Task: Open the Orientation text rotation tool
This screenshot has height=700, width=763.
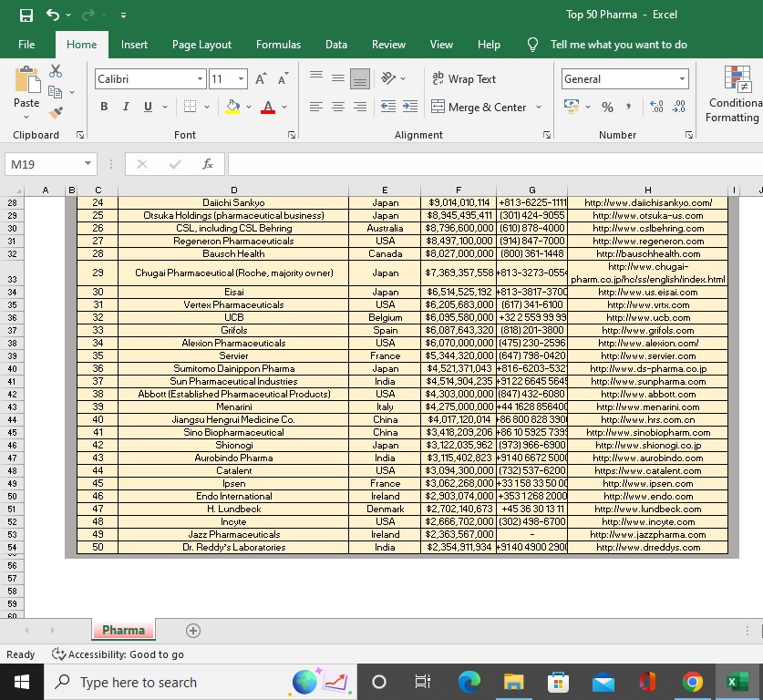Action: (x=388, y=77)
